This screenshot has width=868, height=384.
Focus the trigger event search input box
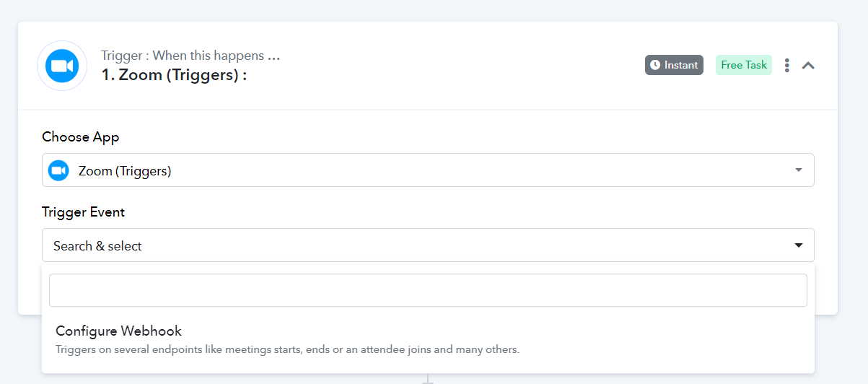pos(428,290)
